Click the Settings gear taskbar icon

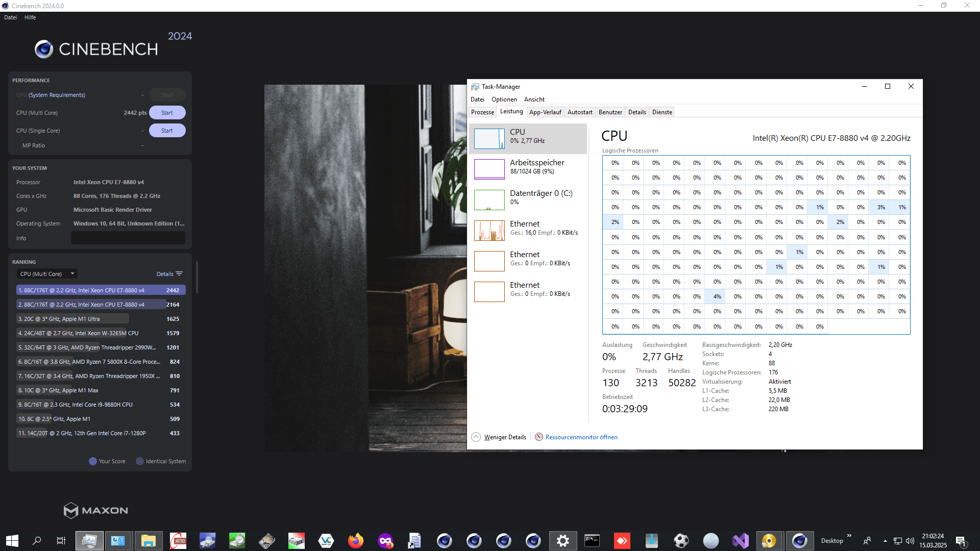point(563,541)
